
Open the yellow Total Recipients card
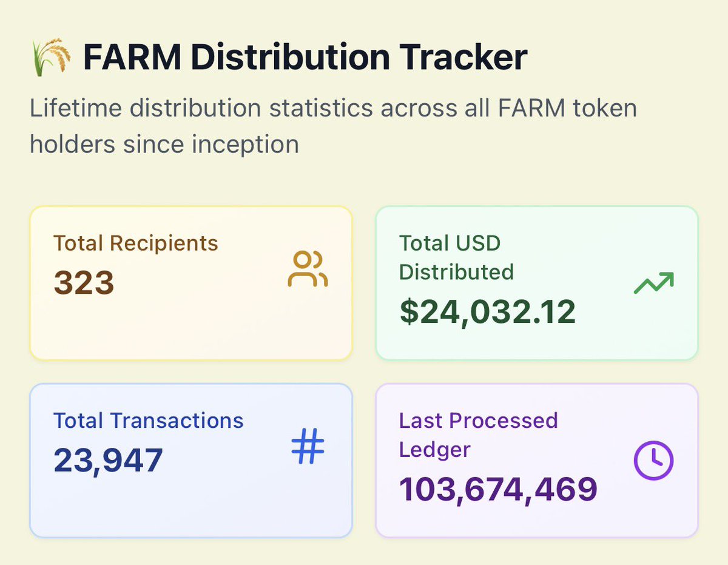point(190,328)
